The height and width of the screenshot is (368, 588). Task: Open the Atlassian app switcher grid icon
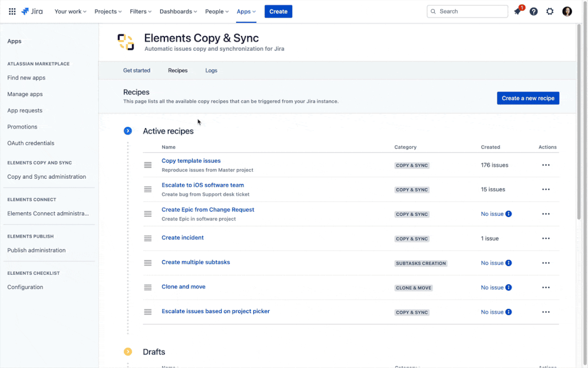pos(12,11)
